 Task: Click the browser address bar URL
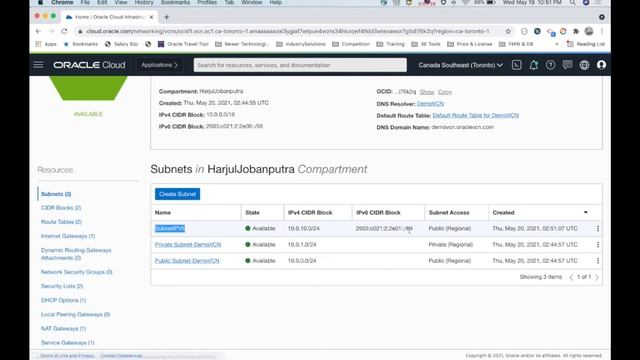(x=287, y=31)
